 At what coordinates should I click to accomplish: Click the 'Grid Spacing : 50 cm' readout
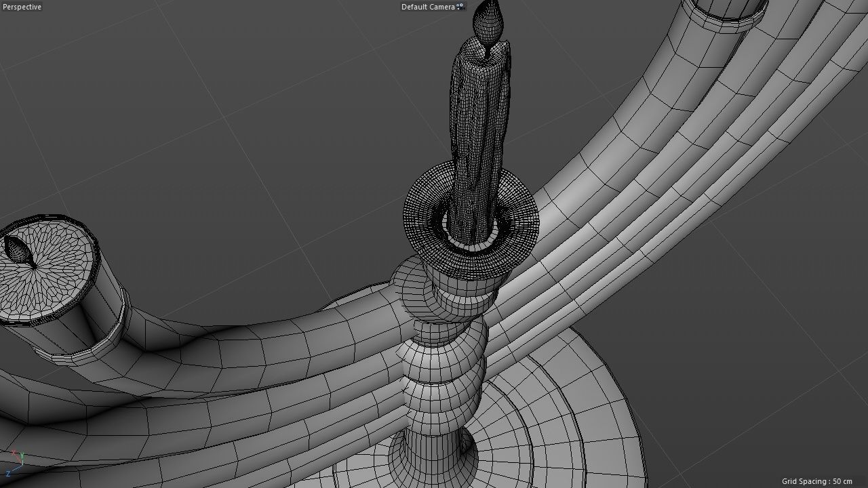coord(816,481)
